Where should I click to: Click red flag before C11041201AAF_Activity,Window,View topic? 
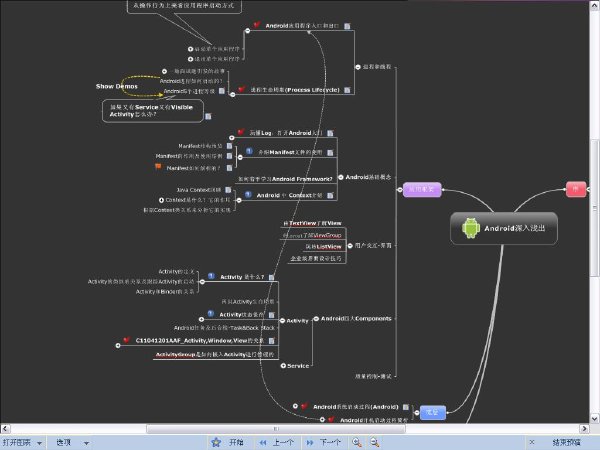click(127, 339)
